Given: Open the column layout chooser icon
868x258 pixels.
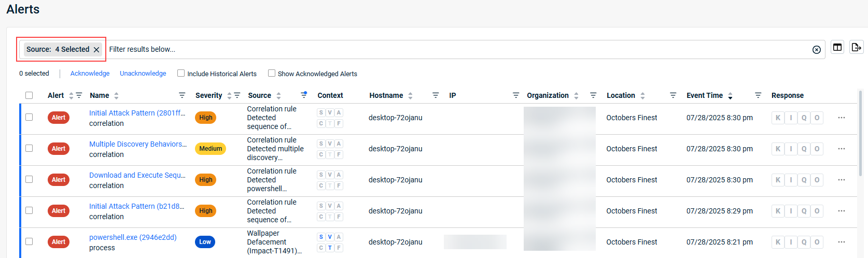Looking at the screenshot, I should click(837, 47).
